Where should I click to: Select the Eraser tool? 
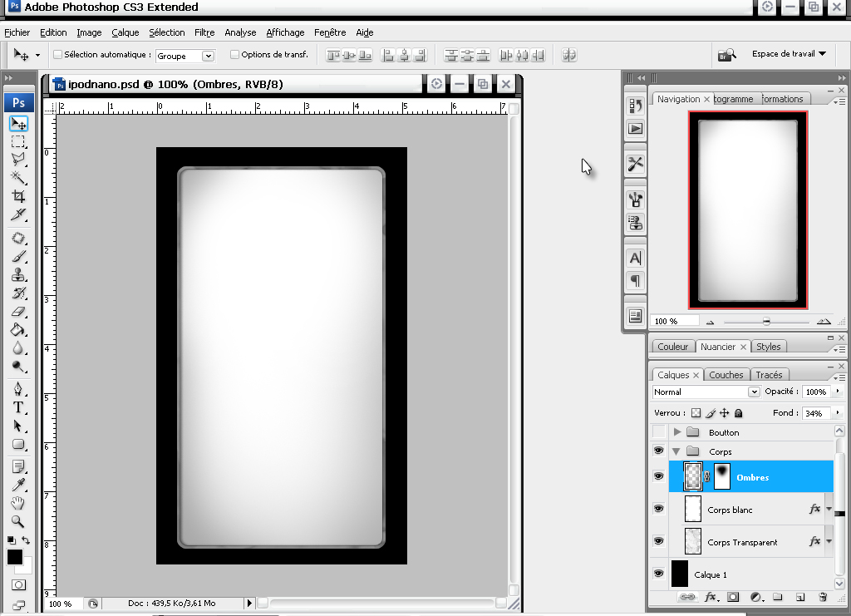(18, 312)
